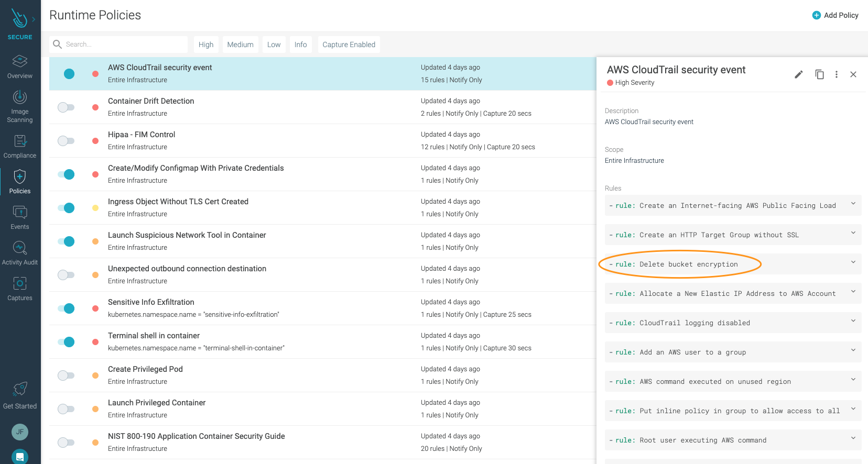Enable the Hipaa - FIM Control policy

click(x=66, y=141)
